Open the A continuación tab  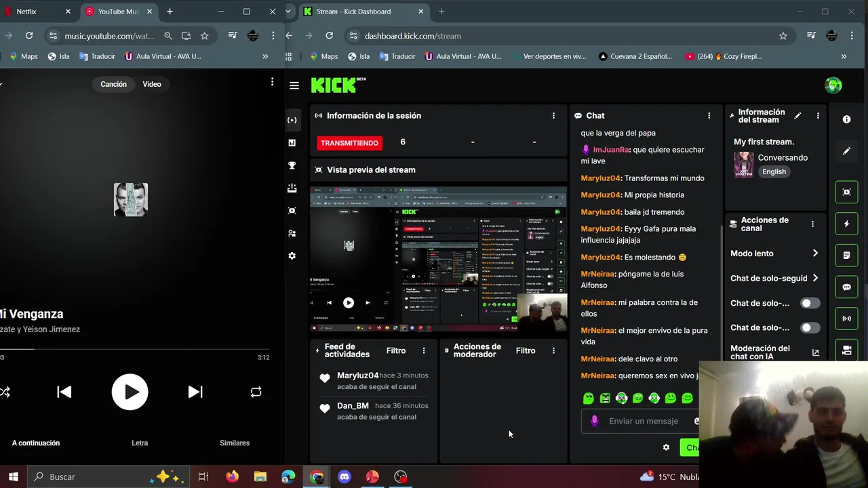(36, 443)
